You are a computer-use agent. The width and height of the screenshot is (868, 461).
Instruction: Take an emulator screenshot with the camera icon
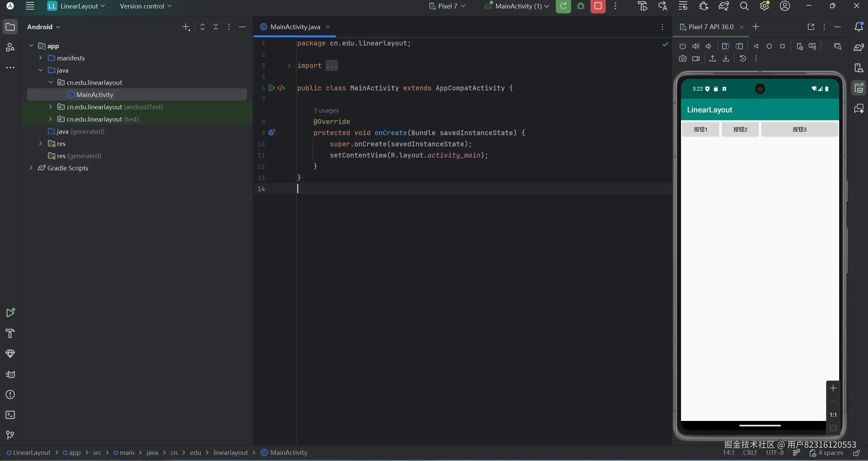coord(683,58)
